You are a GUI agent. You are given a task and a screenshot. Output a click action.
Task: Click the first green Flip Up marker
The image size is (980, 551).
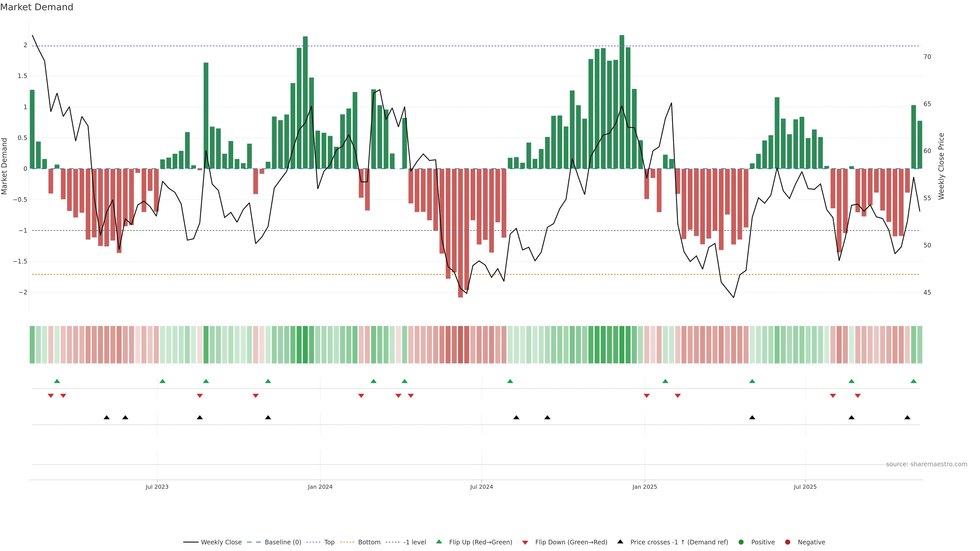coord(57,381)
